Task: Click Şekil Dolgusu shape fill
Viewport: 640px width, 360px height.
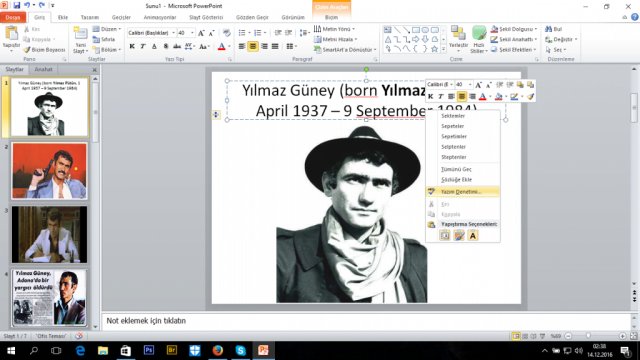Action: [514, 29]
